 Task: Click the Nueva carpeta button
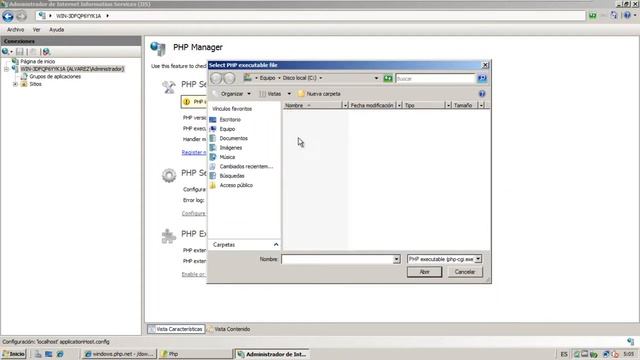[x=319, y=94]
